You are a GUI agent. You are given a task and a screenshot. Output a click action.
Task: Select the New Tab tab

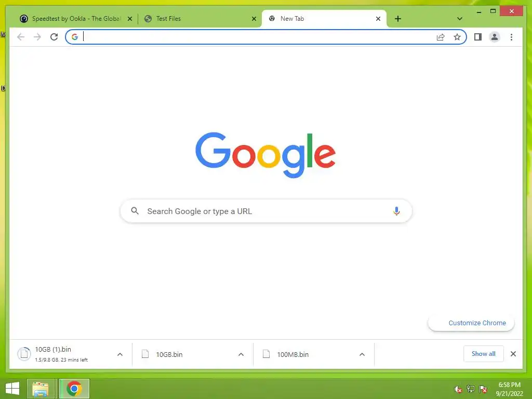[324, 19]
